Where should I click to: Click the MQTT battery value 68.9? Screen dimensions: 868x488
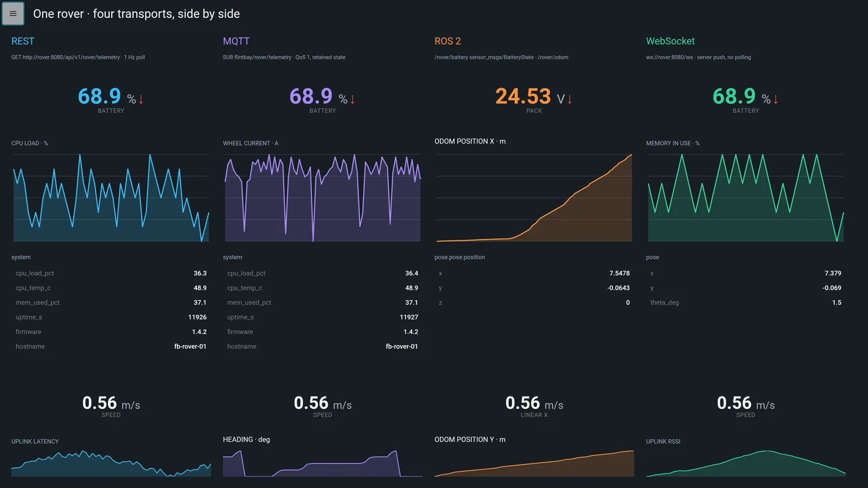click(311, 97)
